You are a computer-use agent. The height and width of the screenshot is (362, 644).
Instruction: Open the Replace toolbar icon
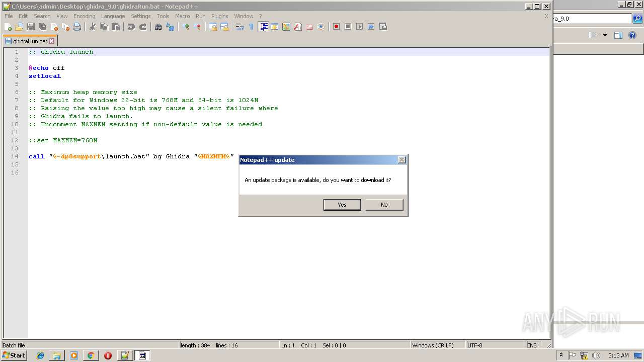click(170, 27)
